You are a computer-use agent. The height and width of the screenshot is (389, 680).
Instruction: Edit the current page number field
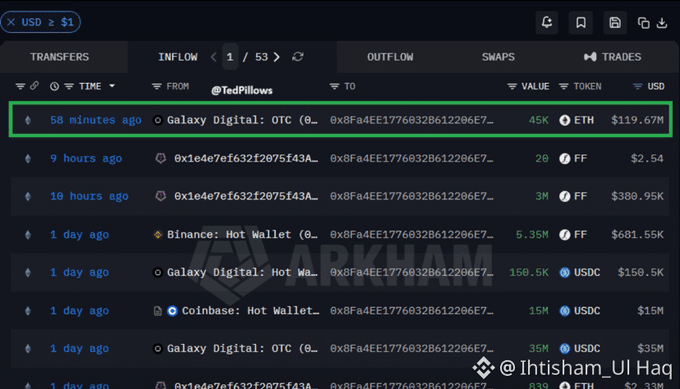coord(230,57)
